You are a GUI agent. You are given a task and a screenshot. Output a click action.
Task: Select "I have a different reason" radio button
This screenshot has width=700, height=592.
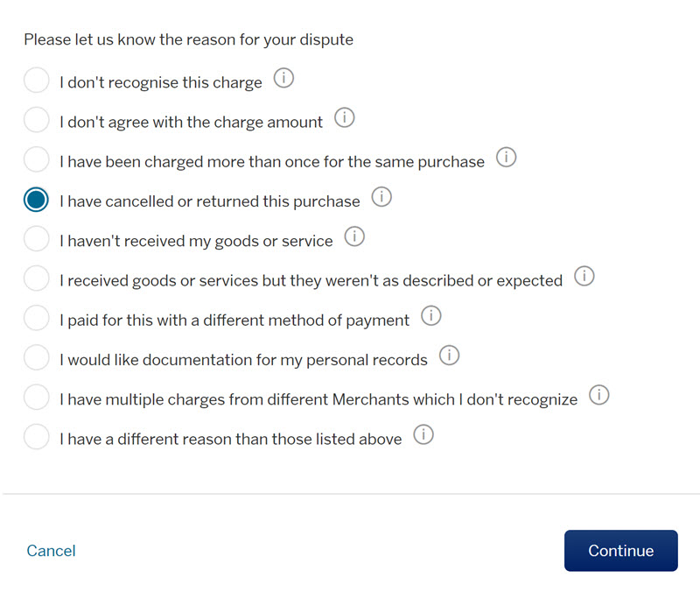[37, 438]
